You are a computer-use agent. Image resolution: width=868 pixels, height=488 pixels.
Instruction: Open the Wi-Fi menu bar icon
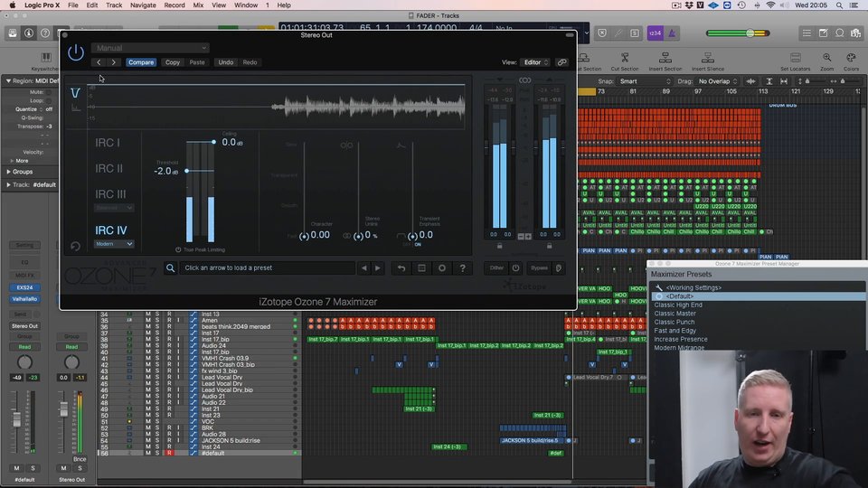(x=770, y=5)
